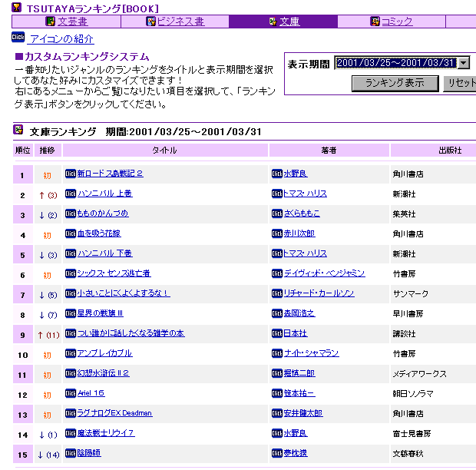Click the Click icon before 幻想水滸伝II 2

click(x=71, y=373)
